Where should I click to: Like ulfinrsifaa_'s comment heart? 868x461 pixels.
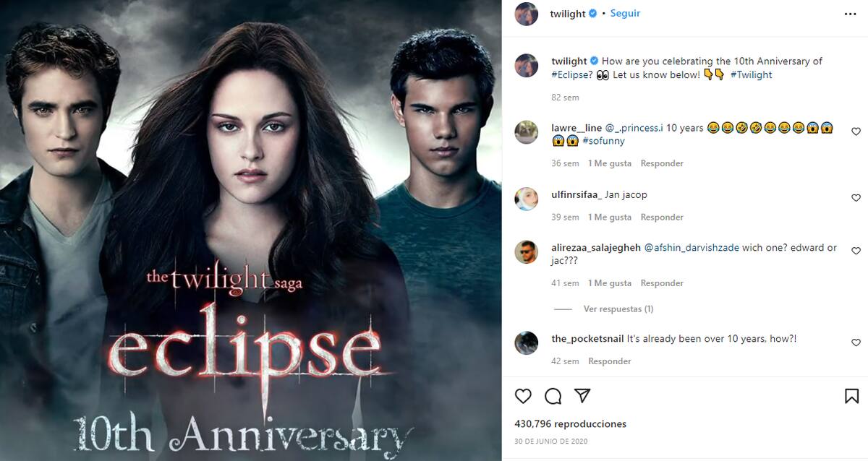[x=856, y=198]
